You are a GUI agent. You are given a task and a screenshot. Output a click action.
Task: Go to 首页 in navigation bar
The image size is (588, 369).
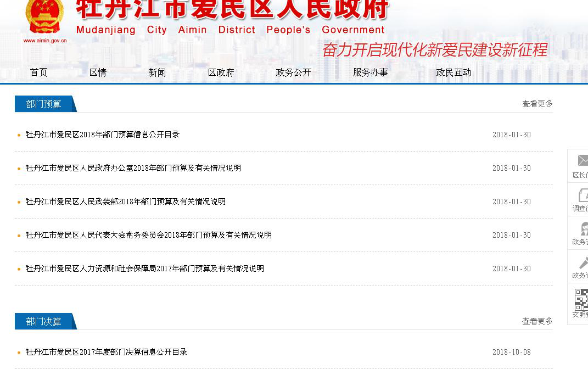click(38, 72)
